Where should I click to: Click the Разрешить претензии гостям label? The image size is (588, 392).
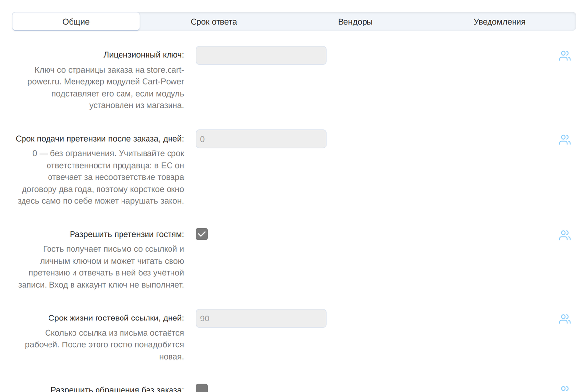[127, 234]
